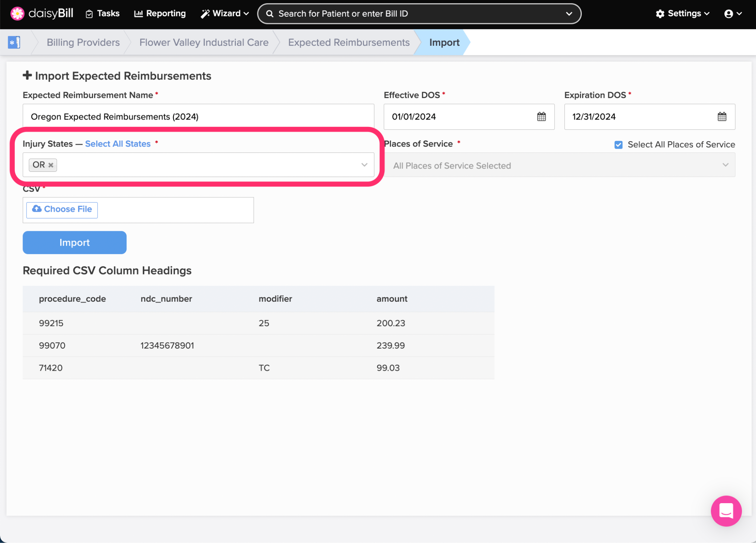Image resolution: width=756 pixels, height=543 pixels.
Task: Expand the Places of Service dropdown
Action: coord(725,165)
